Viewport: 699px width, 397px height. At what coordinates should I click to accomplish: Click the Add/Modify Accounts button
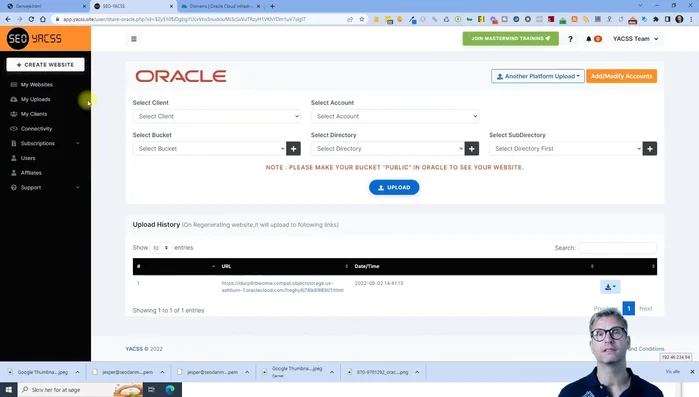621,76
